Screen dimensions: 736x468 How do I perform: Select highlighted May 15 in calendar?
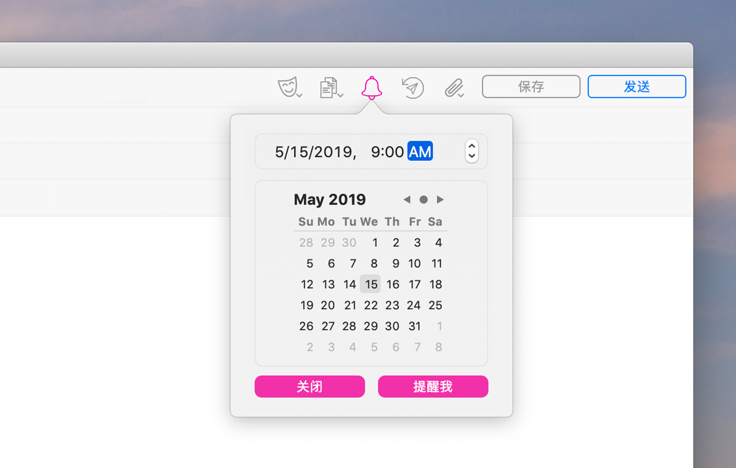[370, 284]
